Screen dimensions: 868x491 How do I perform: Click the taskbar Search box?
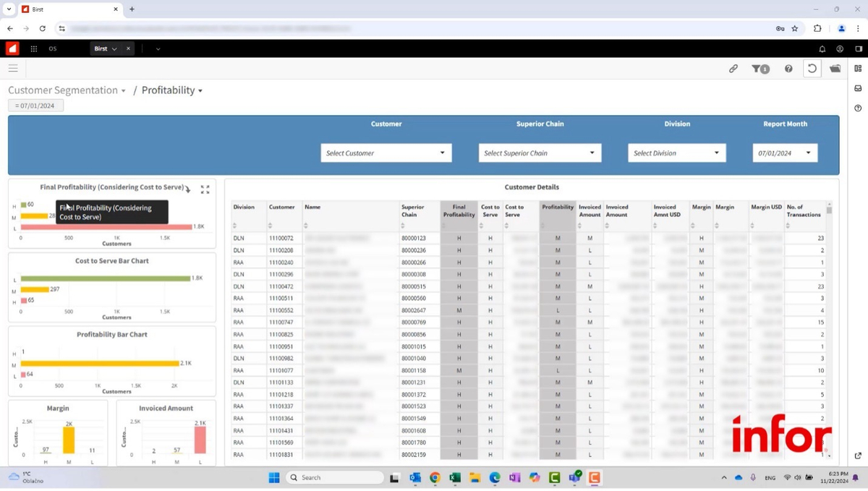[334, 478]
